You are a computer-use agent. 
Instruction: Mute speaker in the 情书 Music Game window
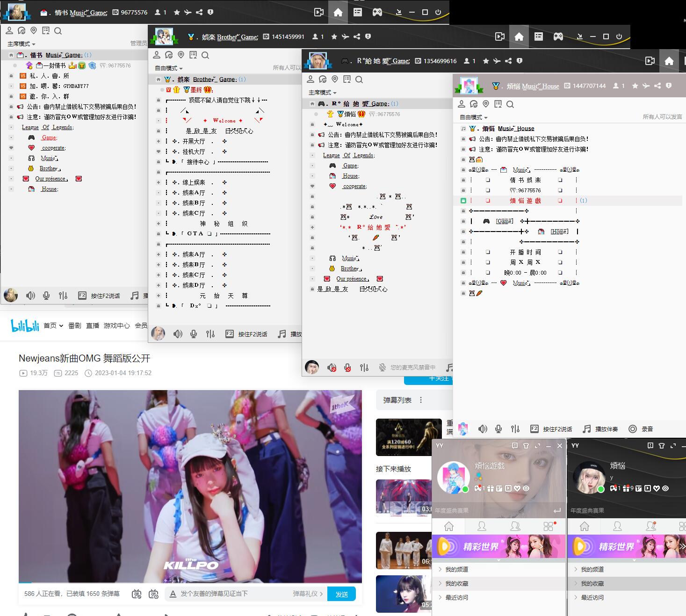[x=30, y=296]
